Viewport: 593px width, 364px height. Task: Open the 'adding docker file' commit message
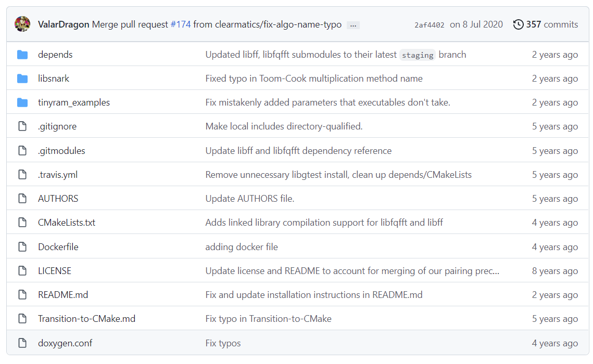242,247
